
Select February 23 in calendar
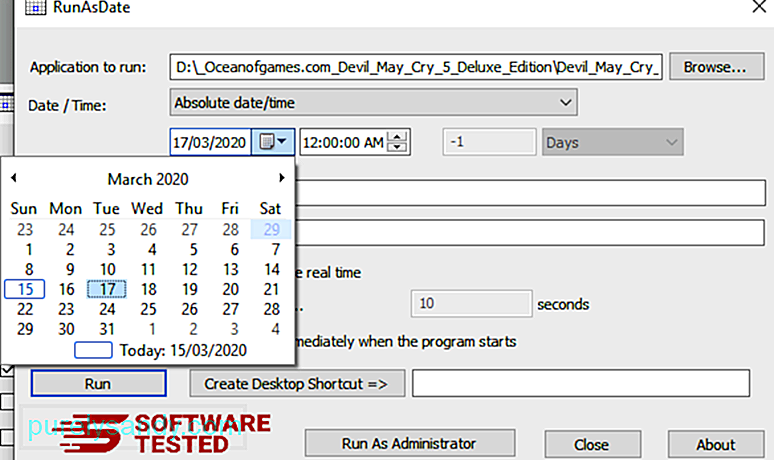coord(25,230)
